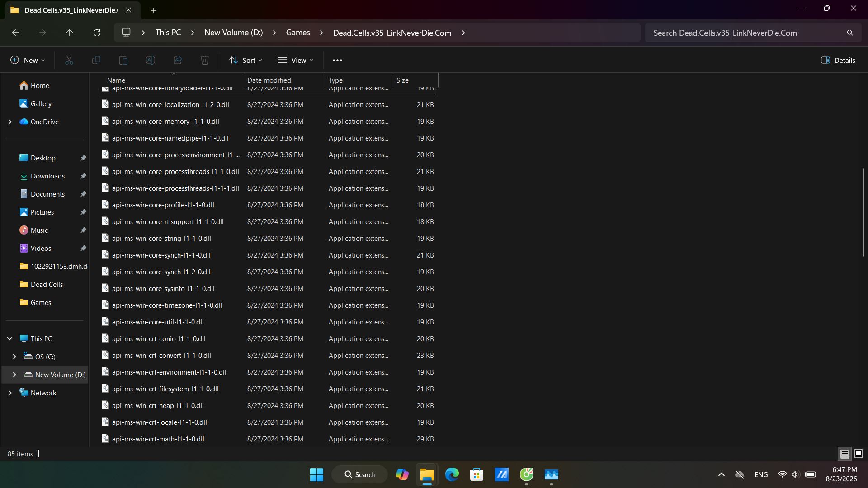Switch to details list view layout

pyautogui.click(x=844, y=454)
